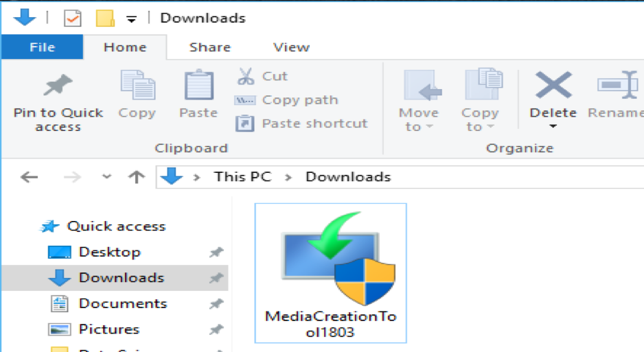
Task: Open the recent locations chevron
Action: [106, 177]
